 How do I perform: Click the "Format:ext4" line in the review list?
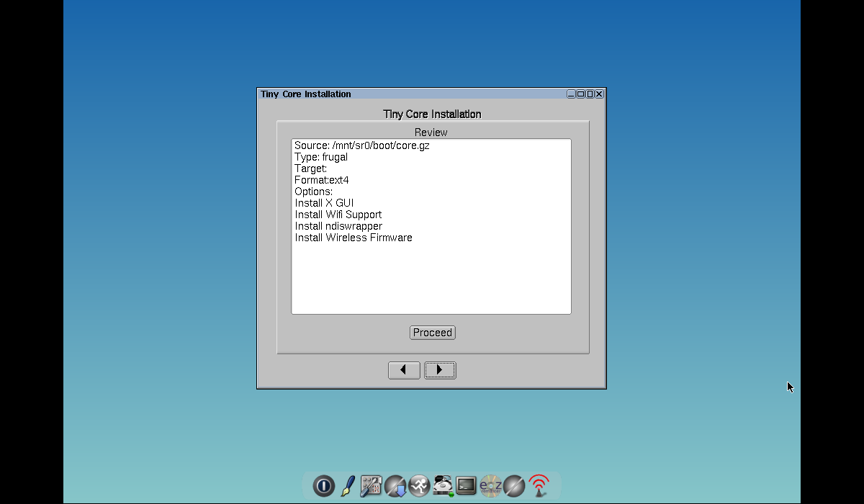[321, 180]
